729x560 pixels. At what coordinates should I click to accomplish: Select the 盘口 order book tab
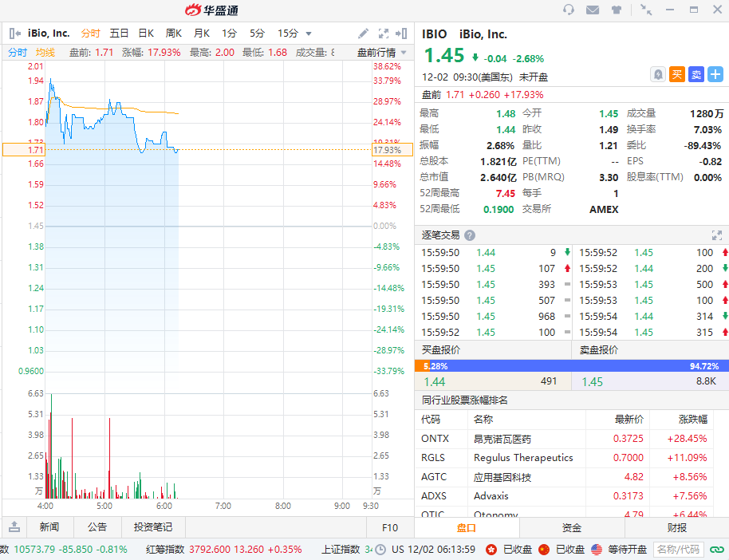point(467,527)
